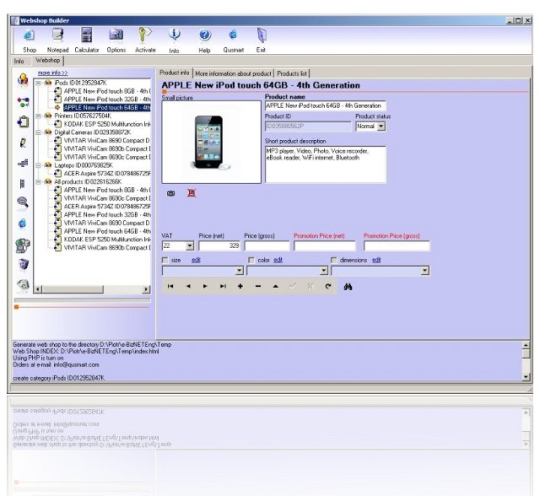Image resolution: width=540 pixels, height=496 pixels.
Task: Click the orange slider handle below the tree
Action: click(x=17, y=307)
